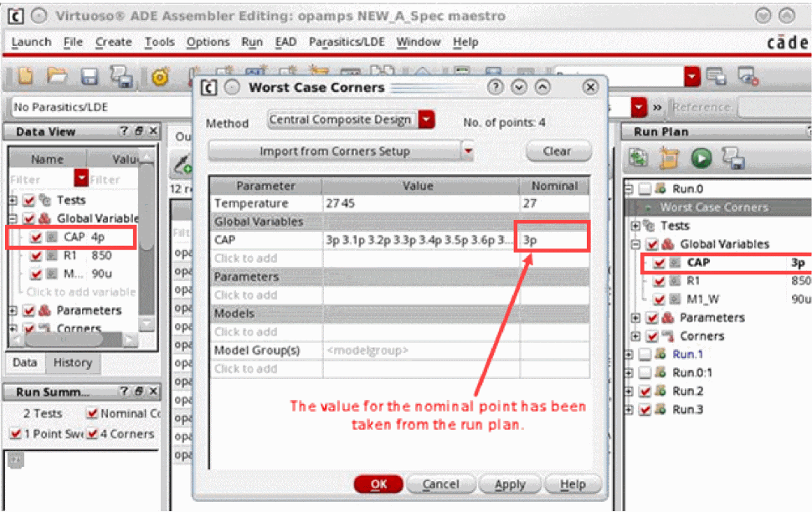Open the Launch menu
Viewport: 812px width, 512px height.
(x=31, y=42)
